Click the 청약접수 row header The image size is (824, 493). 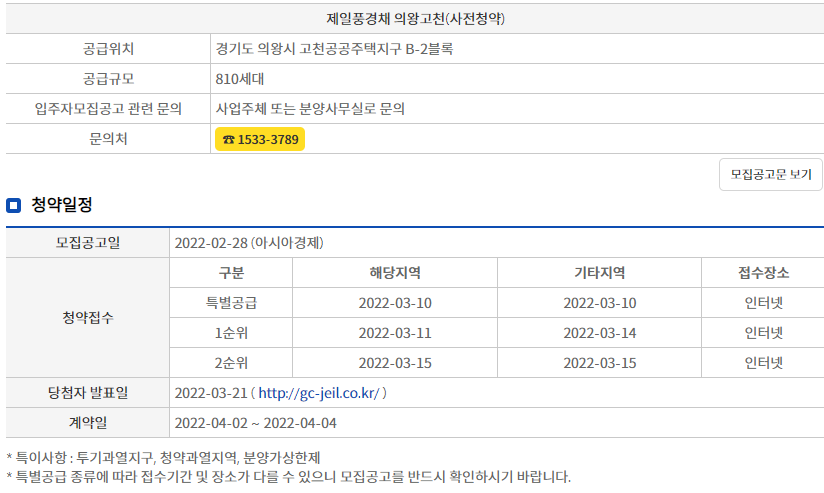click(x=88, y=317)
